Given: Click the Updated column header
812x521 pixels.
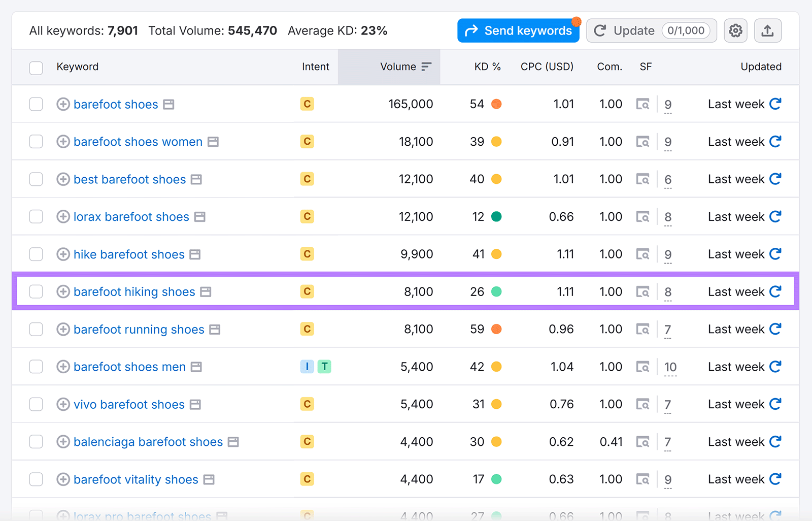Looking at the screenshot, I should 761,67.
